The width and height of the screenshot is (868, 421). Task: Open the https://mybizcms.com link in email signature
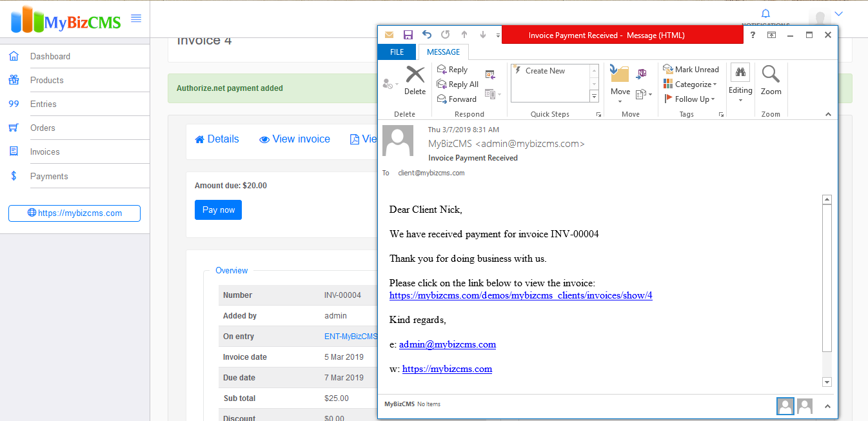pyautogui.click(x=447, y=369)
